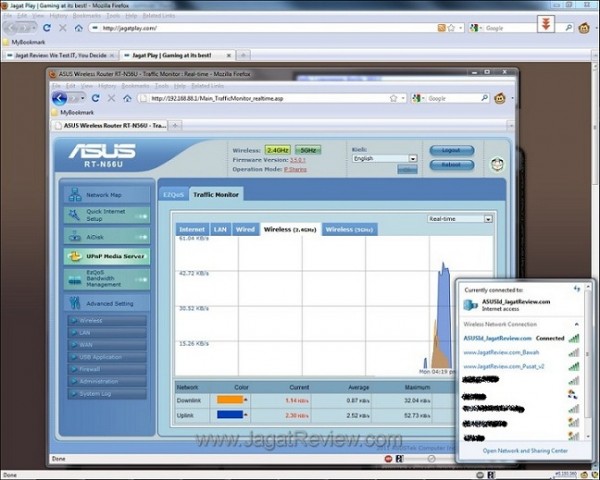Open History menu in router window
Image resolution: width=600 pixels, height=480 pixels.
tap(107, 86)
